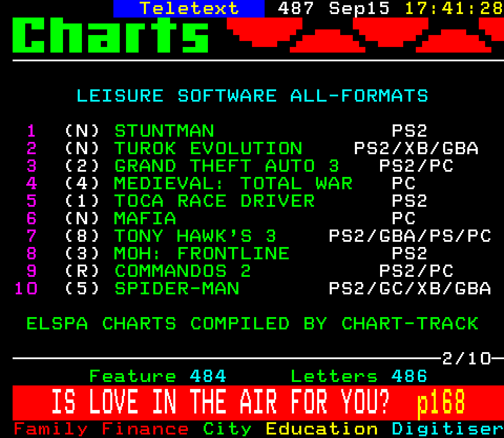Click the (2) previous position beside Grand Theft Auto
The height and width of the screenshot is (438, 504).
point(82,166)
